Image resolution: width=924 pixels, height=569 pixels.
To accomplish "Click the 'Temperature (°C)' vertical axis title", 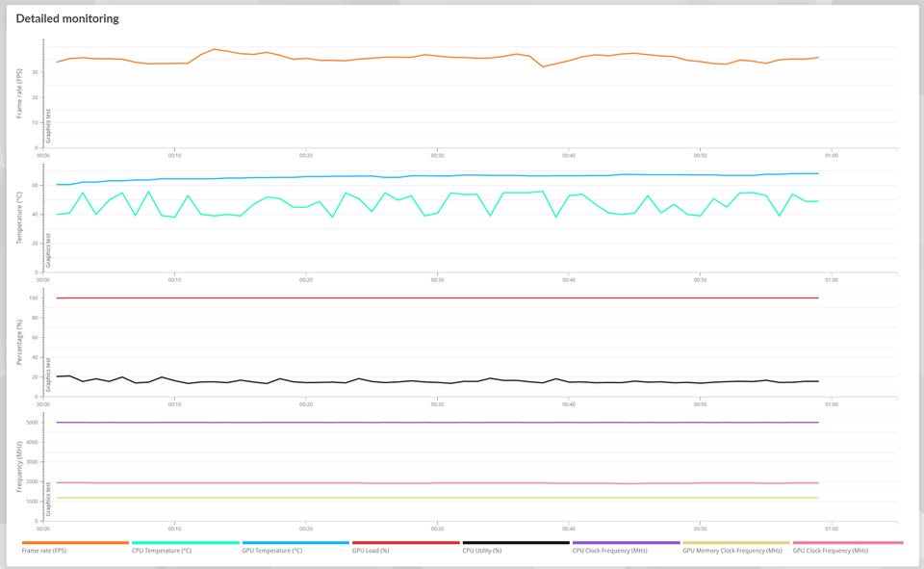I will click(x=19, y=218).
